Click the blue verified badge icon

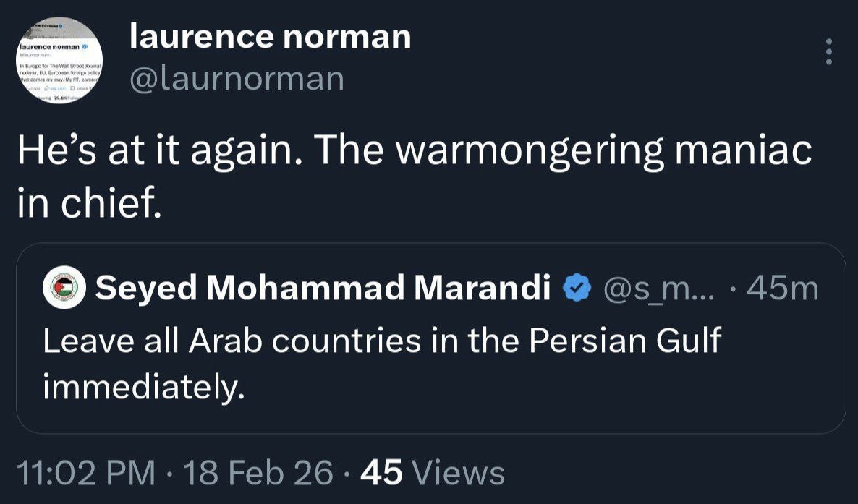coord(577,289)
